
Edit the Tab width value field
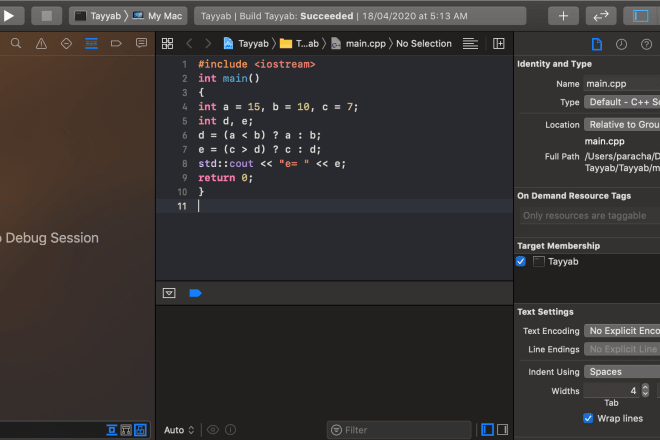(x=612, y=391)
